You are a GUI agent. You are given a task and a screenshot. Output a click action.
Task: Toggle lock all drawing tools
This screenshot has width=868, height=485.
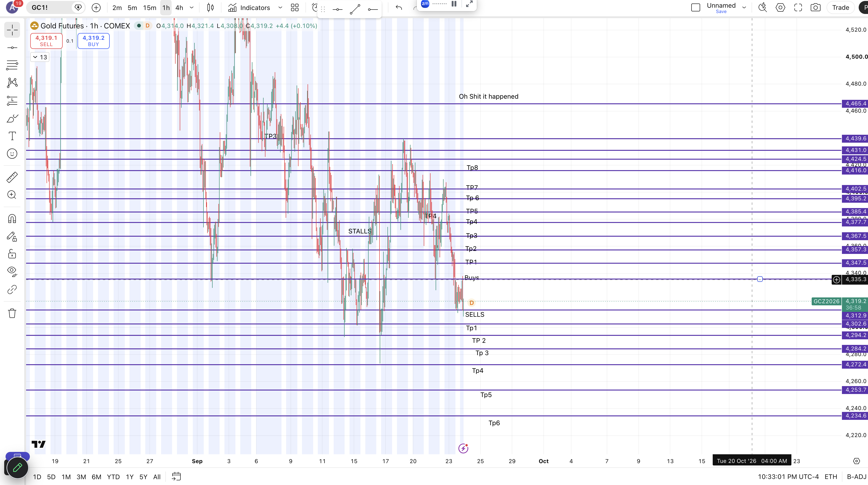[x=12, y=254]
